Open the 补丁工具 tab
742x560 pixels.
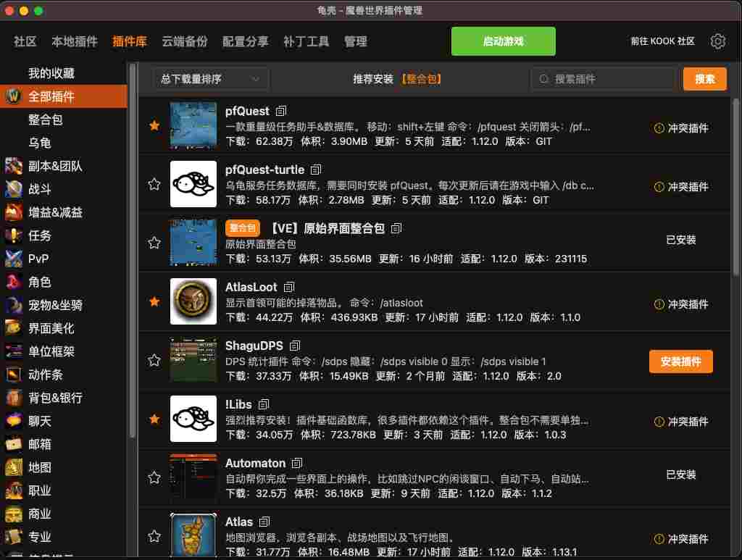pyautogui.click(x=307, y=41)
